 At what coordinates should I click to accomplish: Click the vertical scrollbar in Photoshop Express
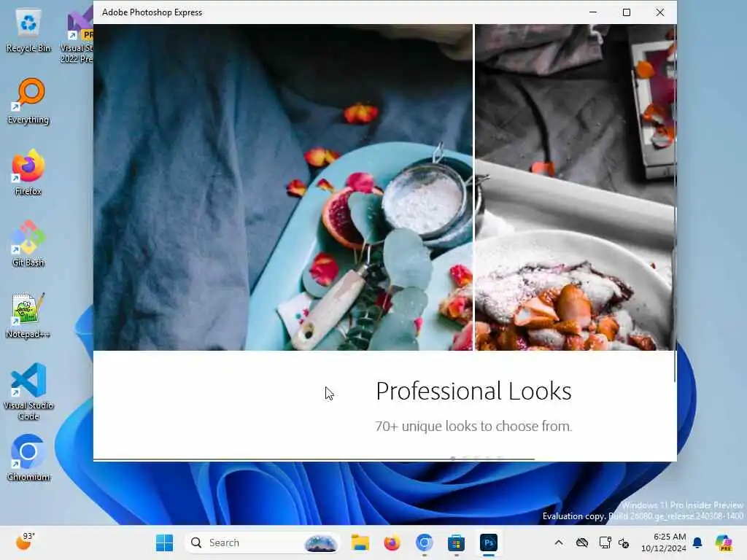click(675, 203)
